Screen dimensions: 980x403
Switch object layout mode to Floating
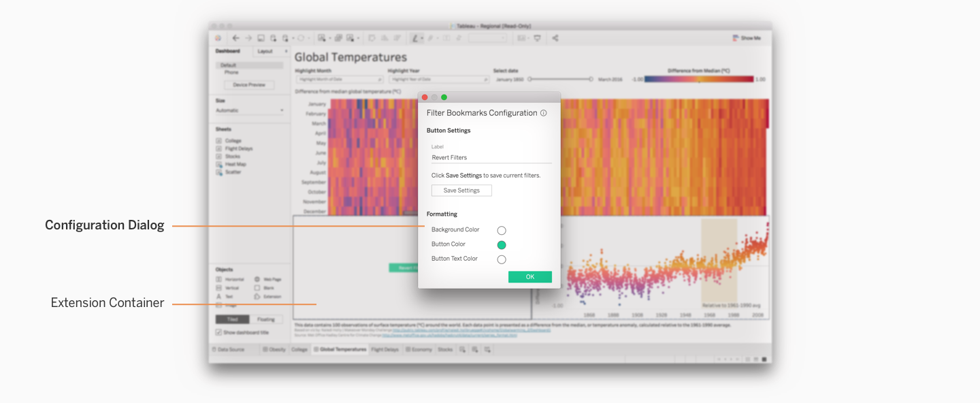265,319
